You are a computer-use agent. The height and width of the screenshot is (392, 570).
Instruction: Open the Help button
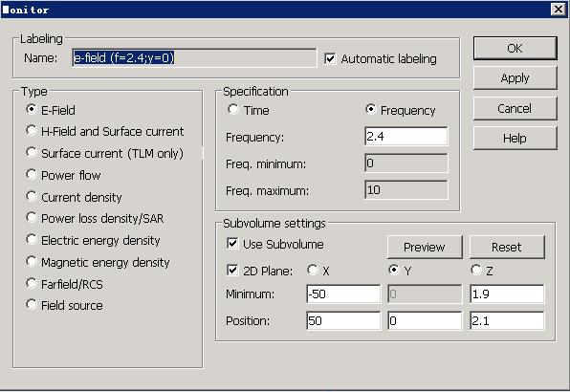[x=515, y=138]
